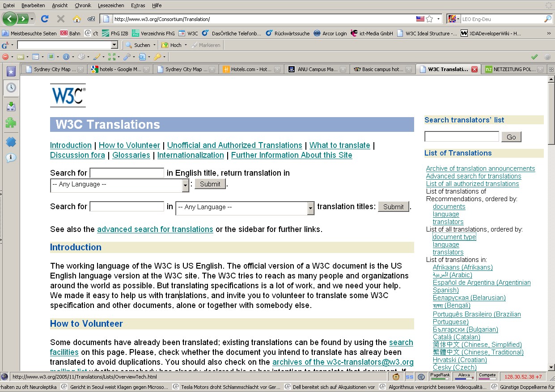This screenshot has width=555, height=392.
Task: Open the Extras menu
Action: coord(138,5)
